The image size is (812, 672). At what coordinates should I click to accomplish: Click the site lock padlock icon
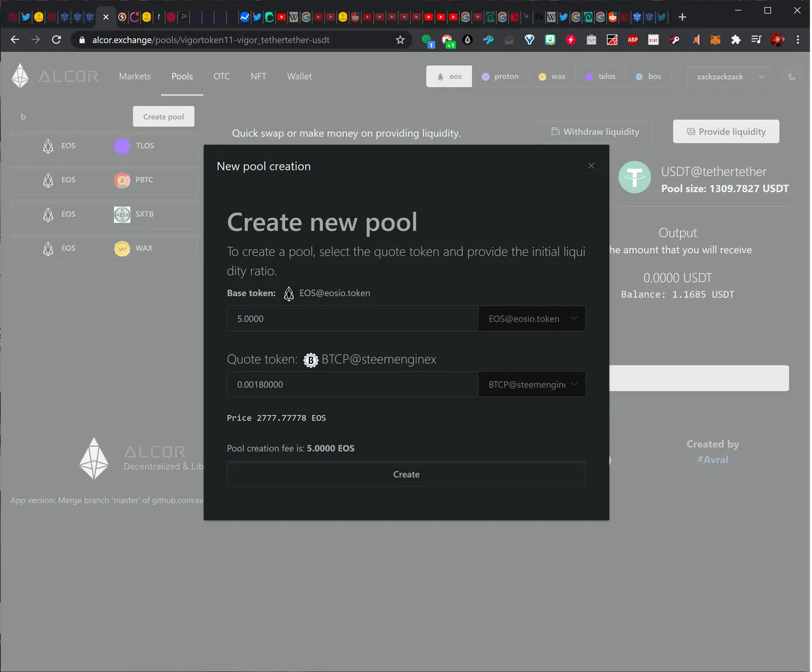(82, 40)
